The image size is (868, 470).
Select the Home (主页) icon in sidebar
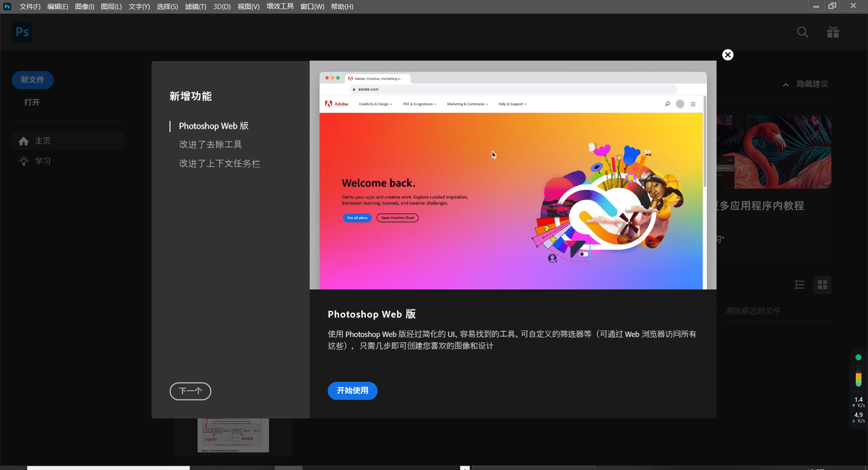coord(24,141)
